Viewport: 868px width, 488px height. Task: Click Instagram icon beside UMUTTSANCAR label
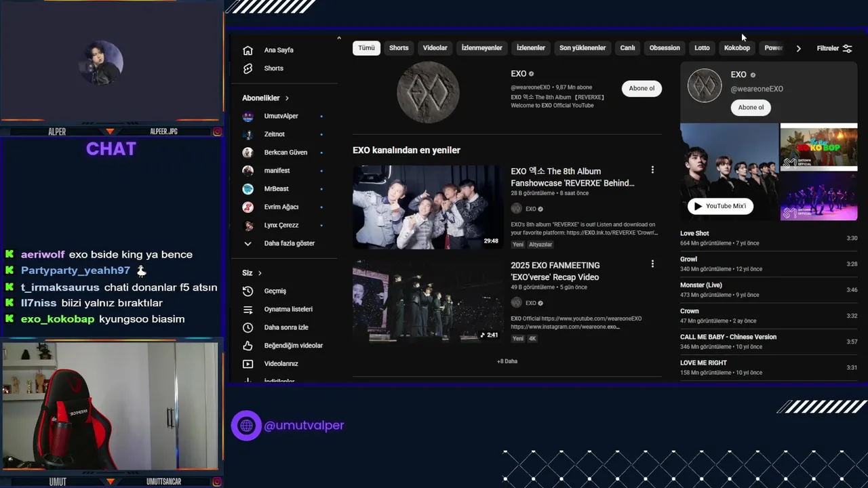point(217,482)
